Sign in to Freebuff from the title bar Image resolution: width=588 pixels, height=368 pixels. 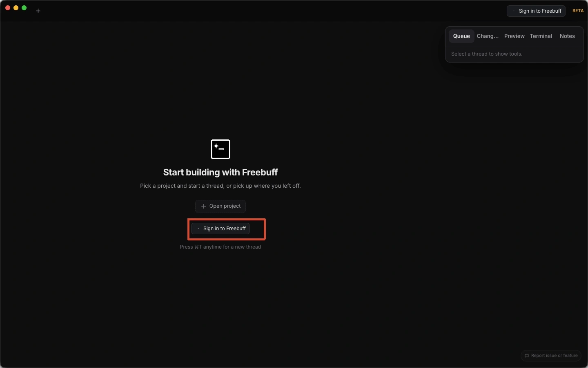pyautogui.click(x=536, y=11)
